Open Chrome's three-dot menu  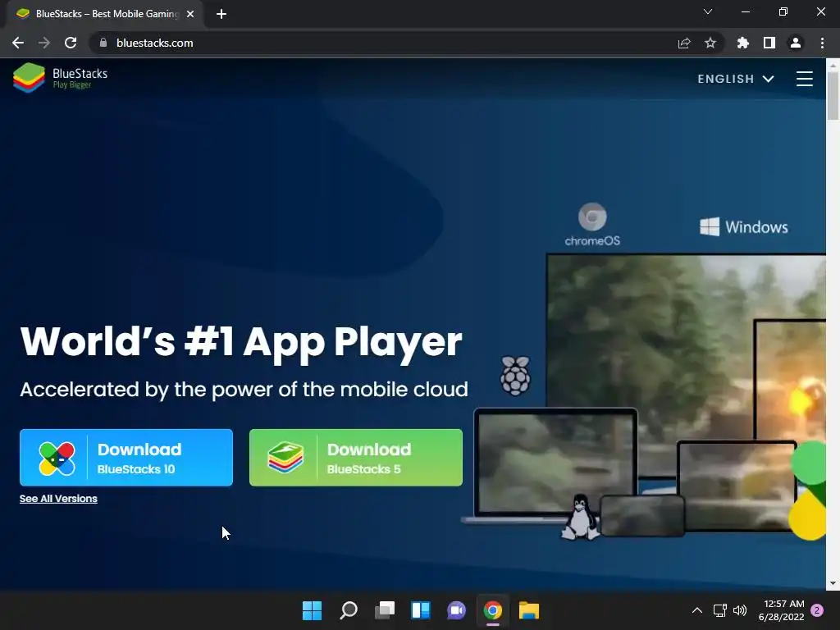coord(822,43)
